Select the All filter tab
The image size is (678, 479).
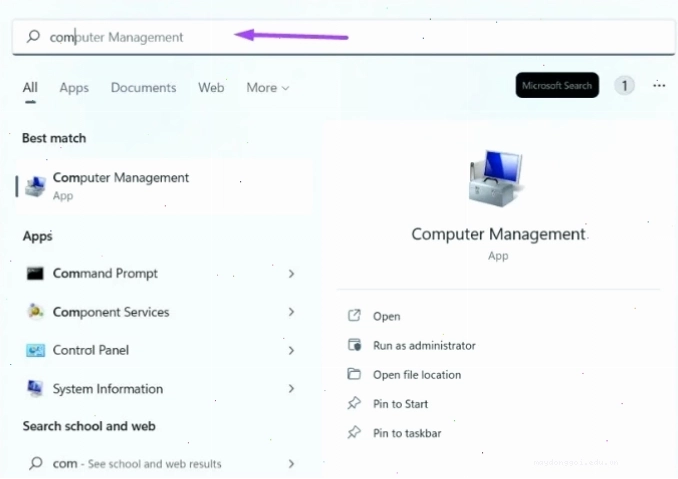click(30, 88)
